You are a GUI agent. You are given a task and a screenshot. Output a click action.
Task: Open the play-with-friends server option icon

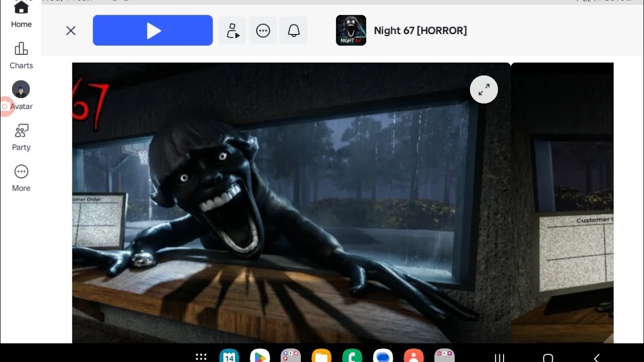[x=232, y=31]
